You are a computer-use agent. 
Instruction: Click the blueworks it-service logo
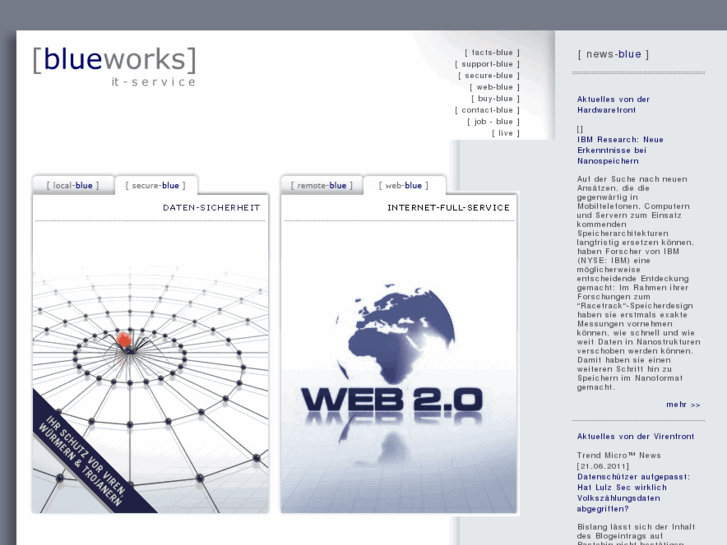tap(114, 66)
